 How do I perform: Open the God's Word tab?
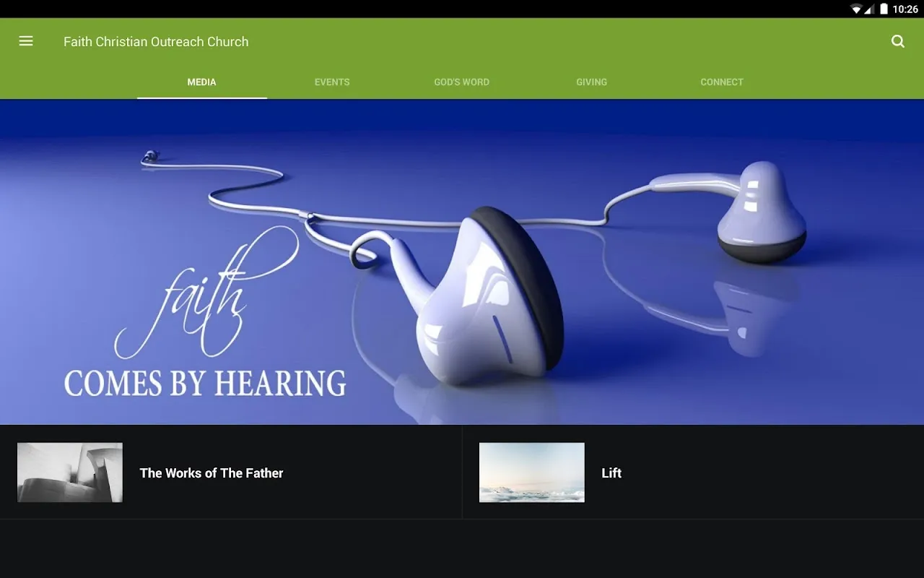coord(462,82)
